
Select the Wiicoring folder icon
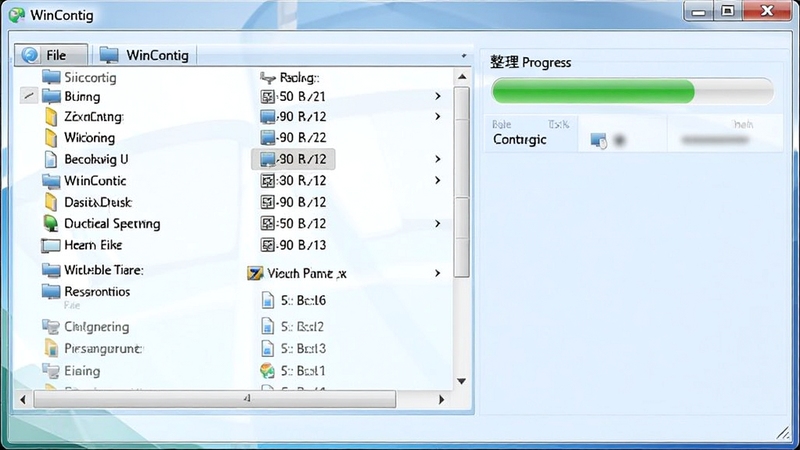click(x=51, y=138)
